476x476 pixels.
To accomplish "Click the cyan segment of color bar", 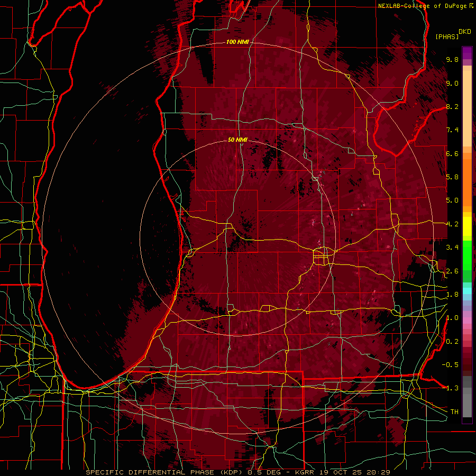I will tap(467, 290).
